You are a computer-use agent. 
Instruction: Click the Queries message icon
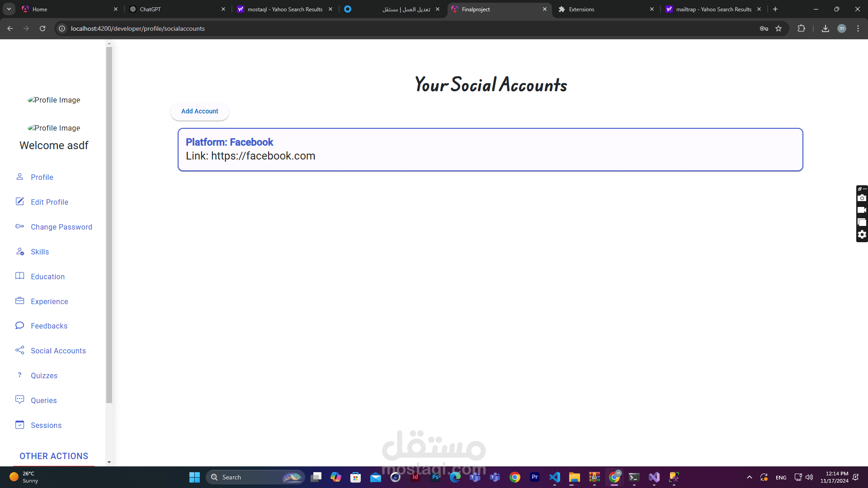click(x=19, y=400)
